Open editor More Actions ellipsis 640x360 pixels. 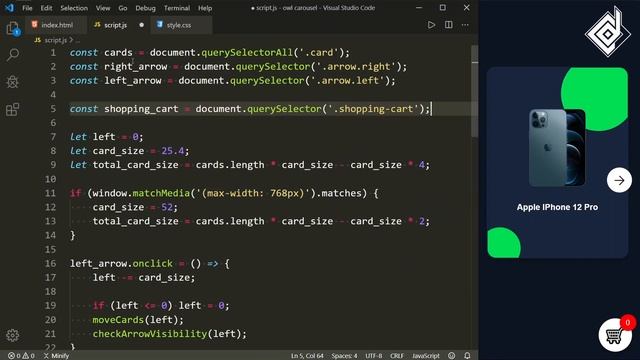[x=465, y=25]
